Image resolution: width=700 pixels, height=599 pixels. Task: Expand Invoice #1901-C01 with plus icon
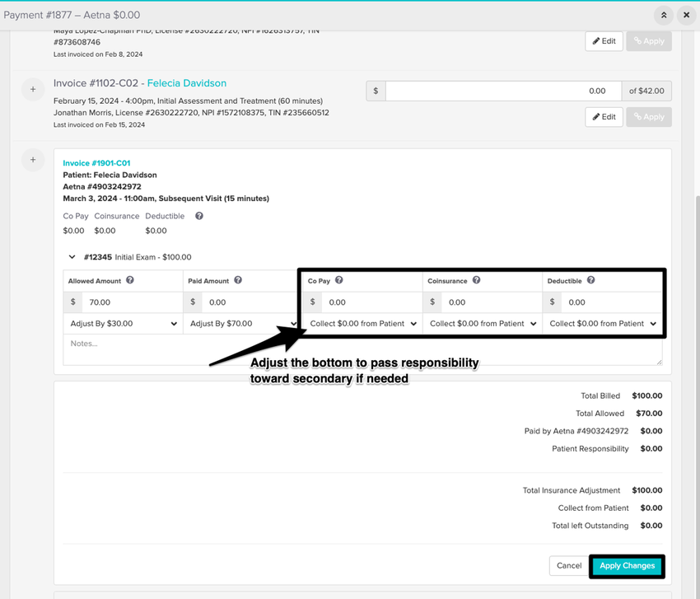[x=33, y=160]
